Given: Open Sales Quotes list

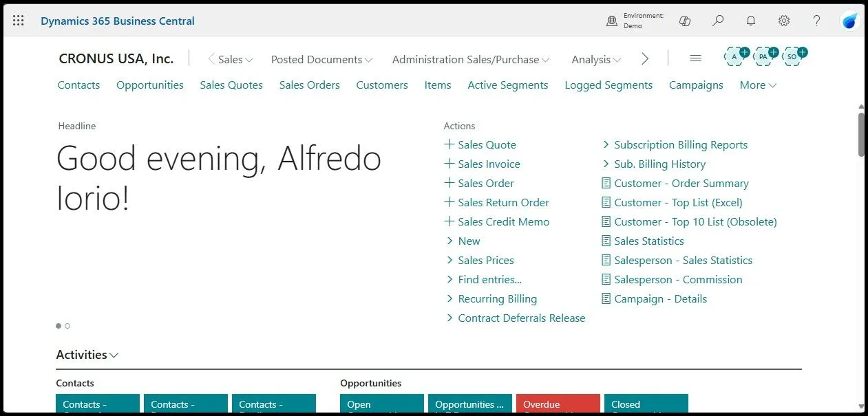Looking at the screenshot, I should (x=231, y=85).
